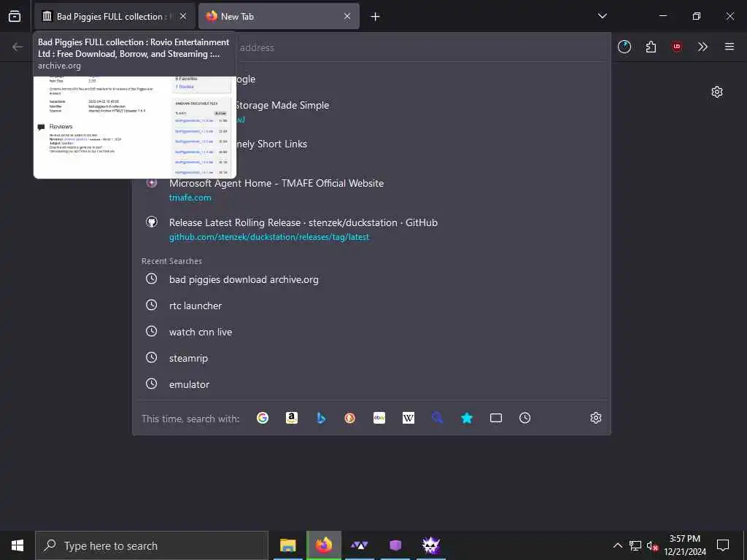The width and height of the screenshot is (747, 560).
Task: Open a new tab with plus
Action: tap(376, 17)
